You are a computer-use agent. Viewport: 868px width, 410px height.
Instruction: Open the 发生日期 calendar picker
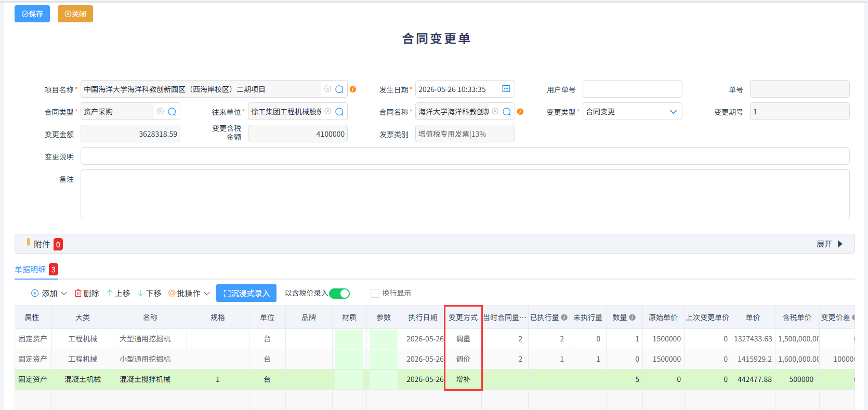tap(506, 89)
